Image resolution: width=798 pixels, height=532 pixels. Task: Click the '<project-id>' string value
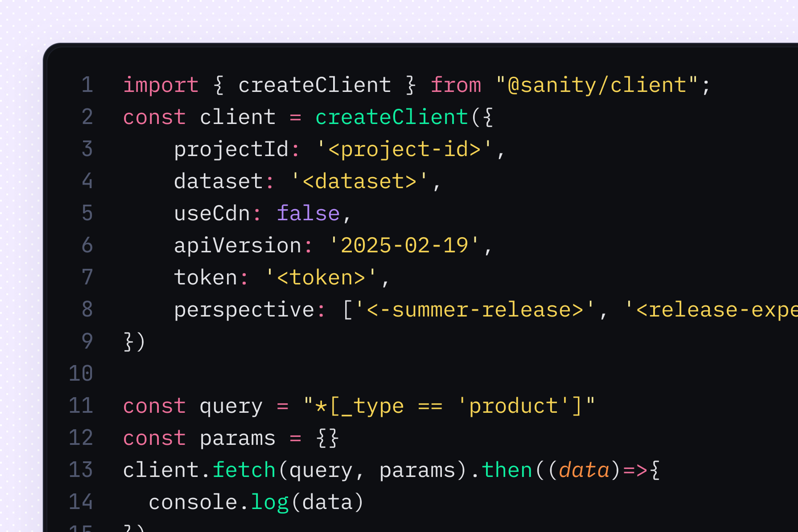click(404, 150)
